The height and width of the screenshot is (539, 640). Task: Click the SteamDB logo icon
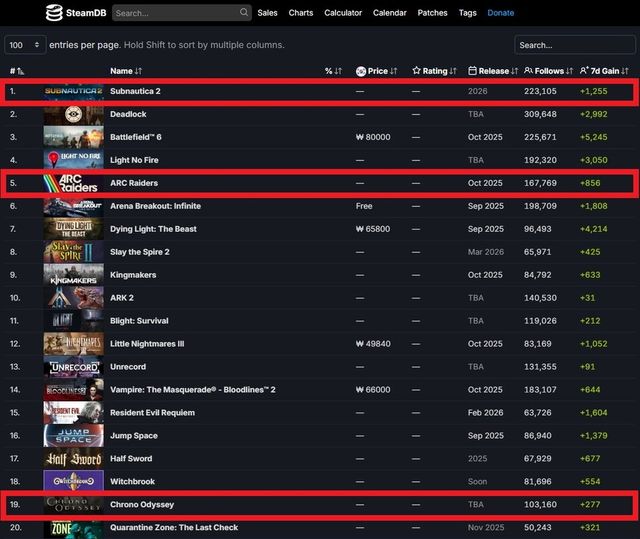pyautogui.click(x=54, y=13)
